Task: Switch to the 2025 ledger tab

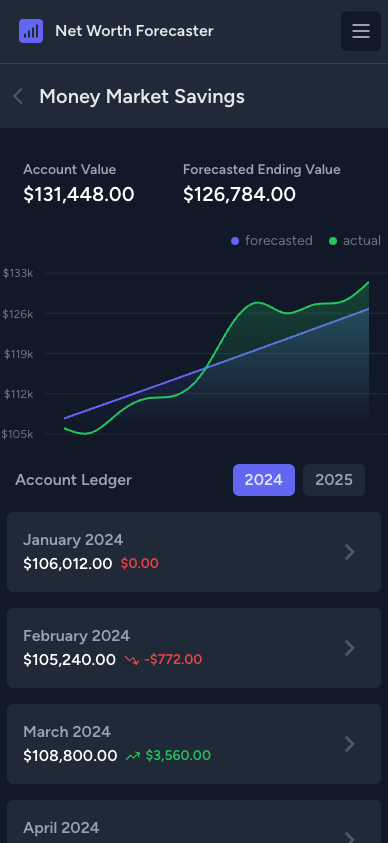Action: pyautogui.click(x=334, y=480)
